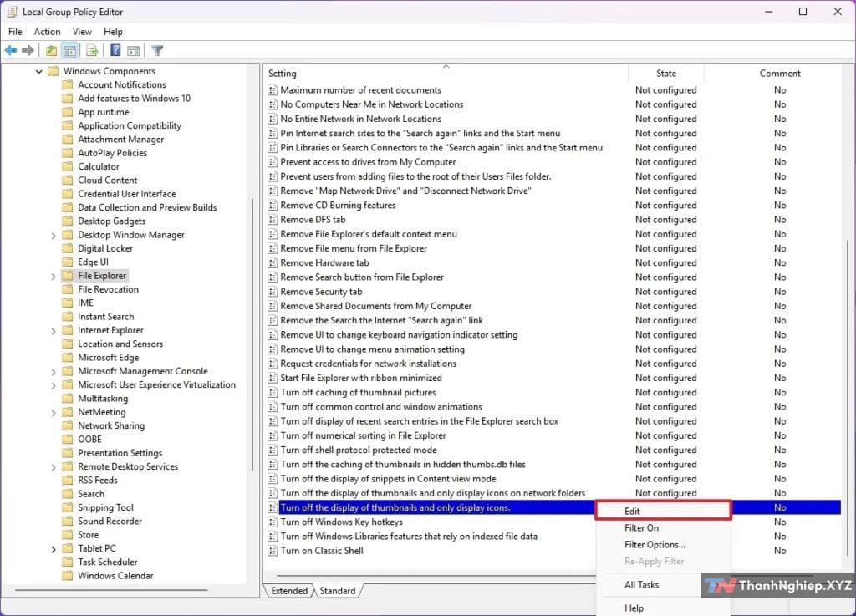This screenshot has width=856, height=616.
Task: Click the folder icon beside Calculator
Action: [x=67, y=166]
